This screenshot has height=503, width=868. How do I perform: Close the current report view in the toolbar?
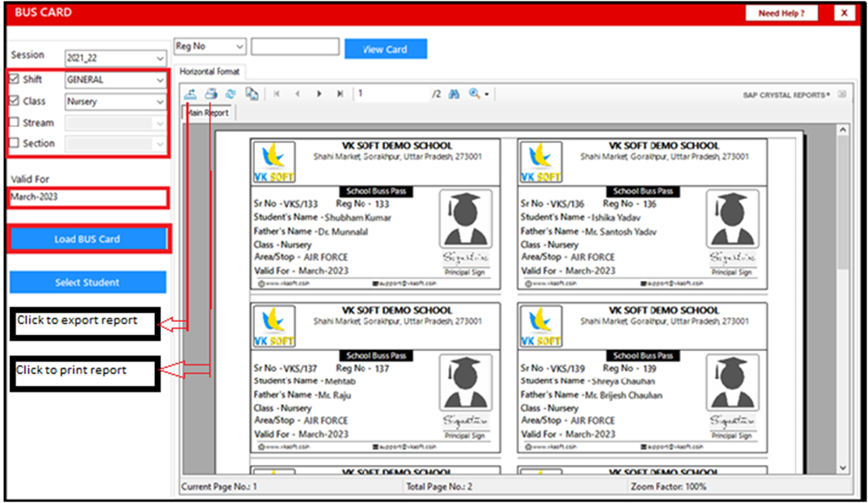point(842,94)
